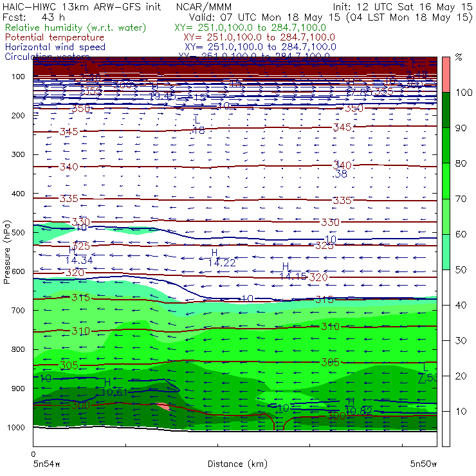This screenshot has width=476, height=476.
Task: Click the 'NCAR/MMM' header text
Action: (204, 7)
